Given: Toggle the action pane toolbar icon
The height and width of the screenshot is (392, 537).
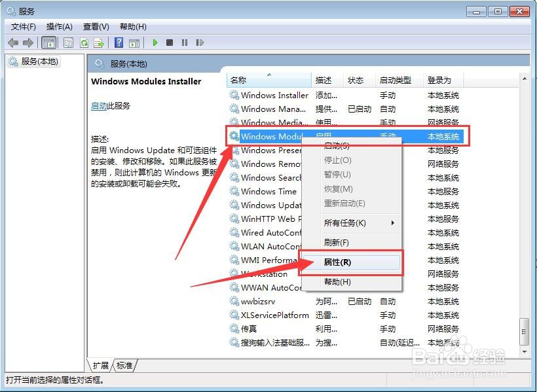Looking at the screenshot, I should 134,43.
